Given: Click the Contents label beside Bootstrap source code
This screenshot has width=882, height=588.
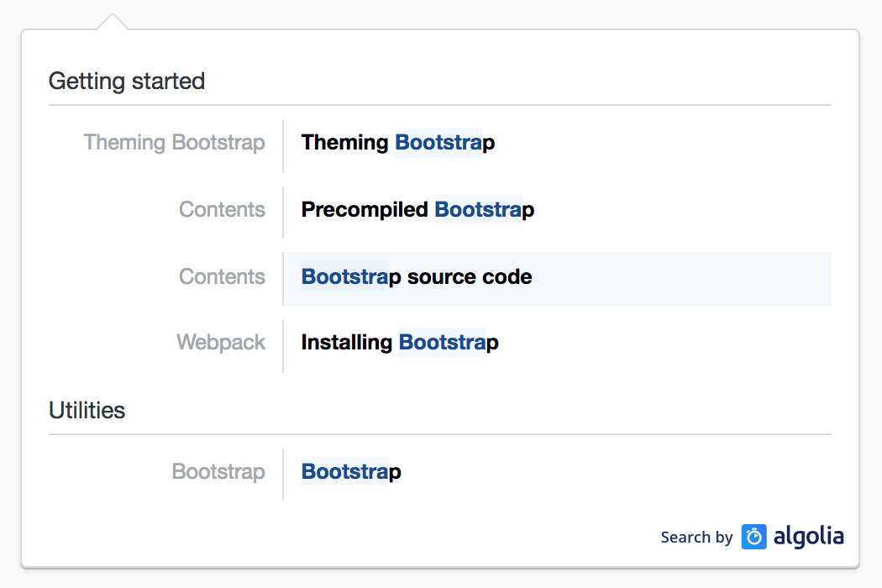Looking at the screenshot, I should click(222, 277).
